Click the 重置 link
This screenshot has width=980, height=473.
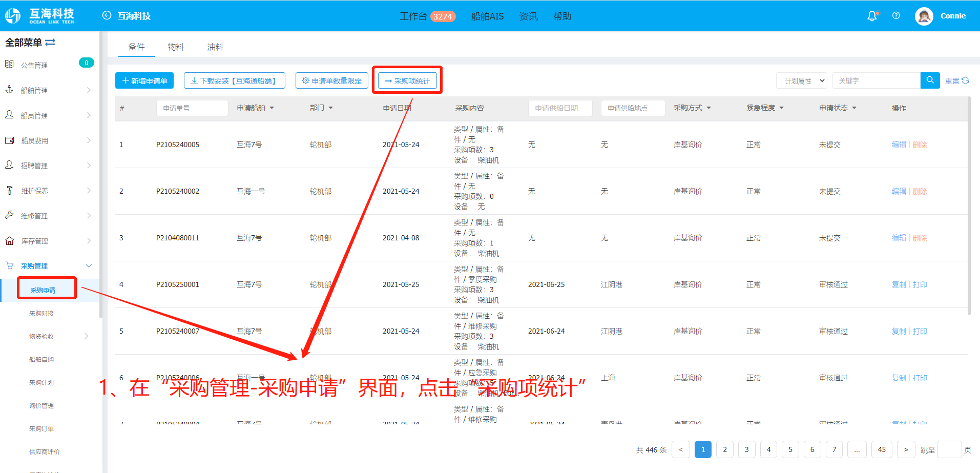[x=952, y=80]
